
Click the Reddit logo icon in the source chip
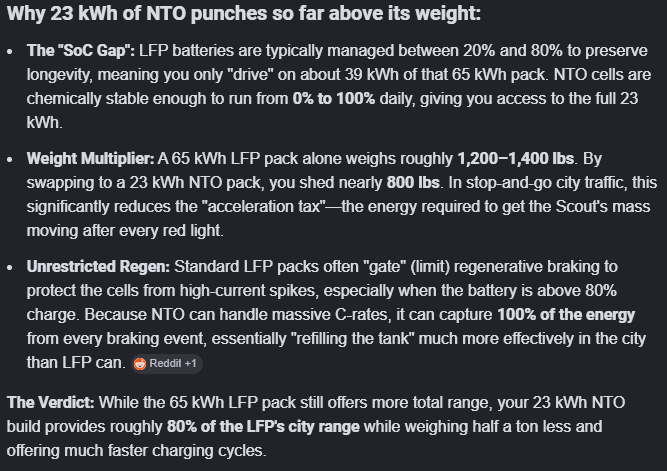(x=140, y=363)
